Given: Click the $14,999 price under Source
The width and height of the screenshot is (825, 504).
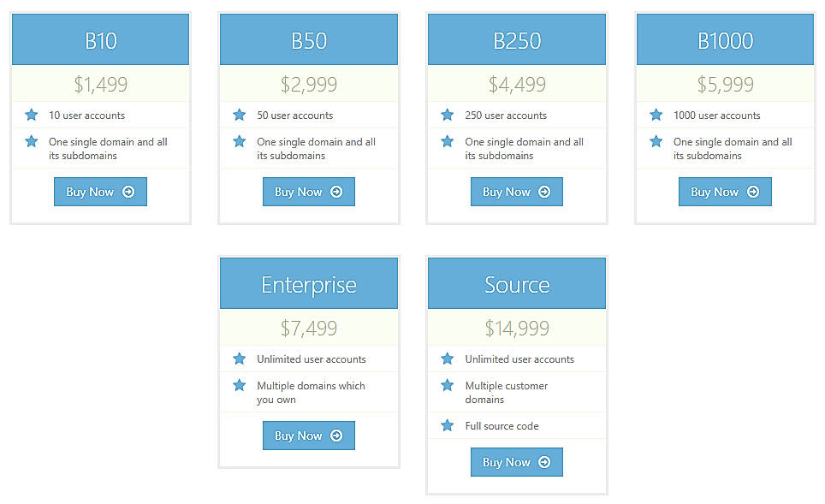Looking at the screenshot, I should [x=516, y=327].
